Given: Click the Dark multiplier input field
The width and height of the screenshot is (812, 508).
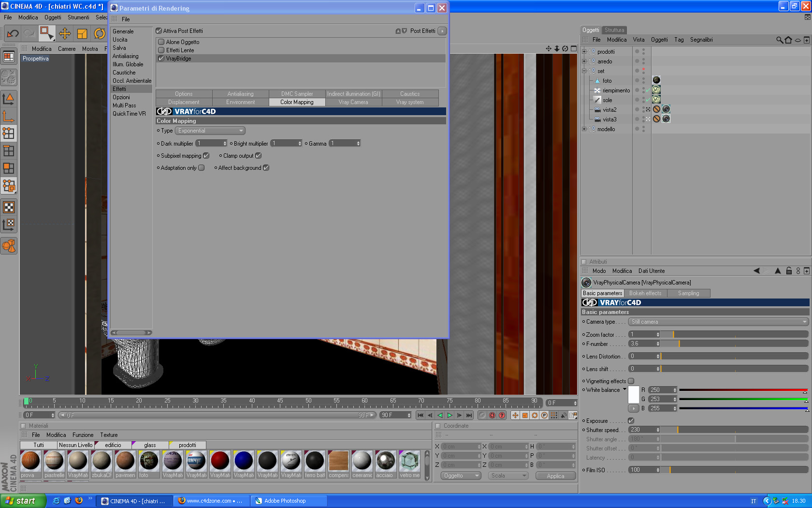Looking at the screenshot, I should (x=211, y=144).
